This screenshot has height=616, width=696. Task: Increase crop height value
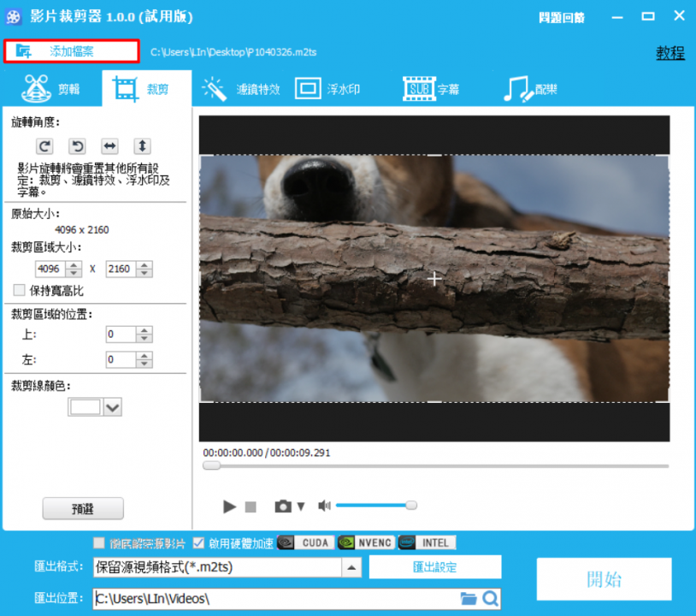coord(145,265)
